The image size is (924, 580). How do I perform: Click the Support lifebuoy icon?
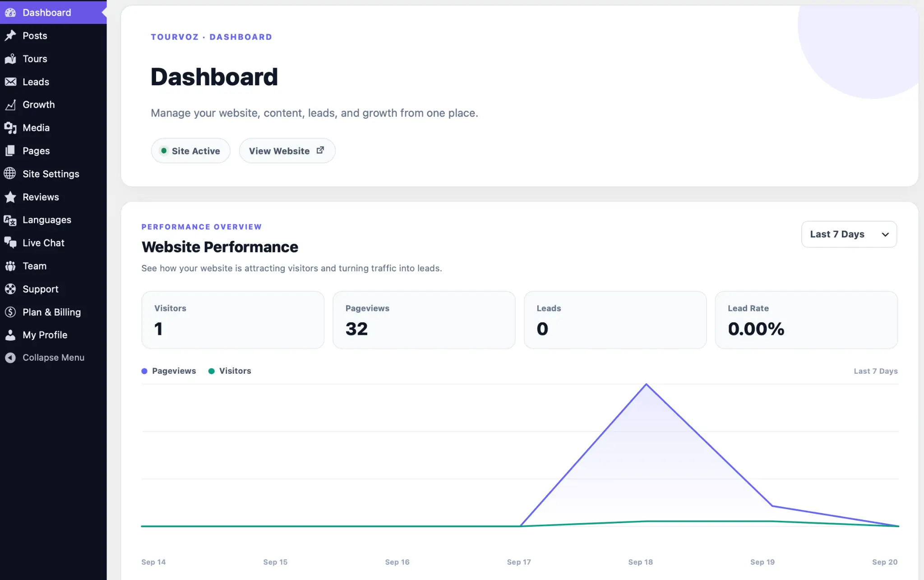(x=10, y=289)
